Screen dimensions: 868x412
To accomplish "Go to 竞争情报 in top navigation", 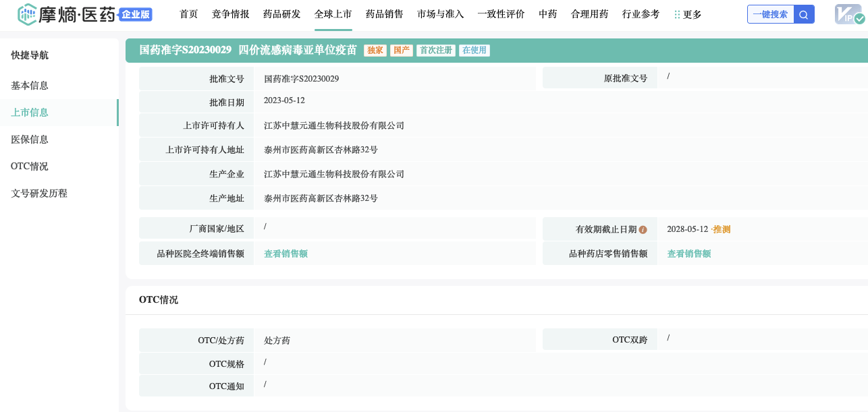I will pos(230,14).
